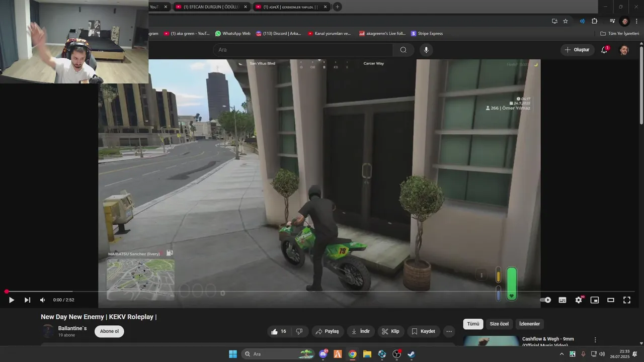Open the blue sound extension icon
The image size is (644, 362).
[582, 21]
